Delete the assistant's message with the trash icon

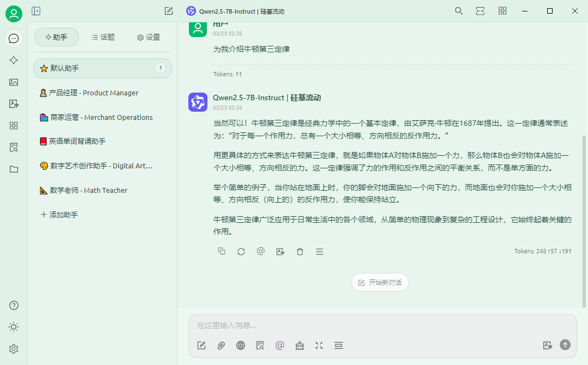pyautogui.click(x=300, y=251)
